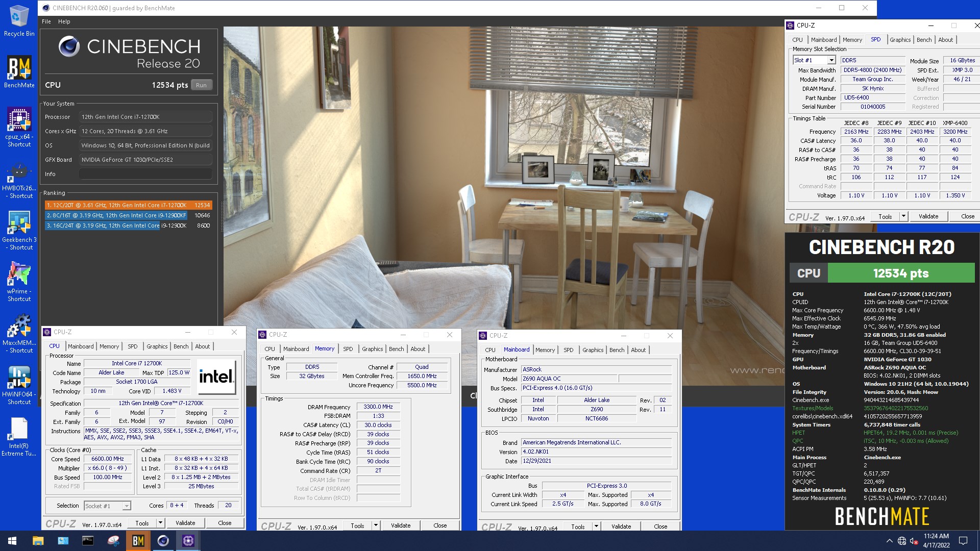Open the Recycle Bin desktop icon
Screen dimensions: 980x551
19,20
